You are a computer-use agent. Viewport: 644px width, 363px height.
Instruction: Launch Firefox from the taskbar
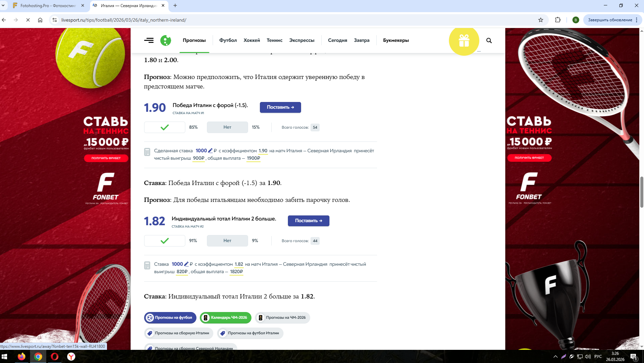click(22, 357)
